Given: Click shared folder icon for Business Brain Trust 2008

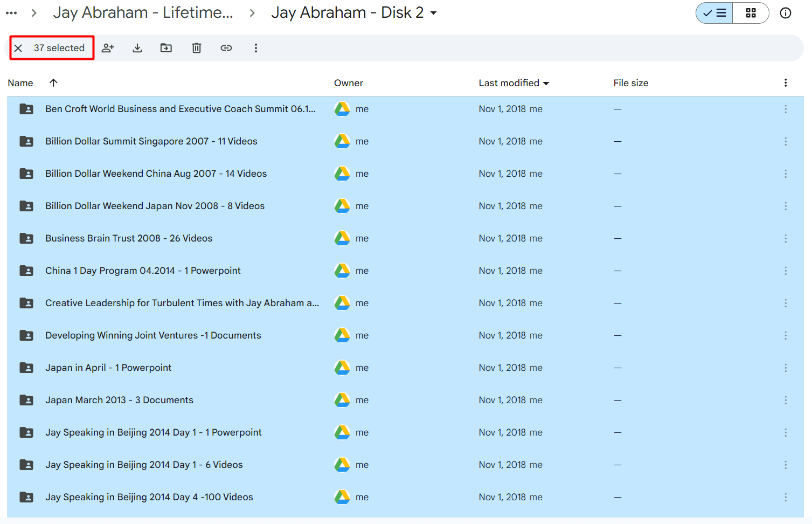Looking at the screenshot, I should coord(26,238).
